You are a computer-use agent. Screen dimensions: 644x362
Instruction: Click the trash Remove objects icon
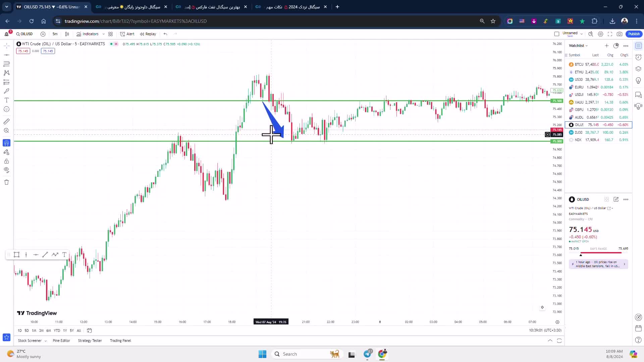point(6,182)
